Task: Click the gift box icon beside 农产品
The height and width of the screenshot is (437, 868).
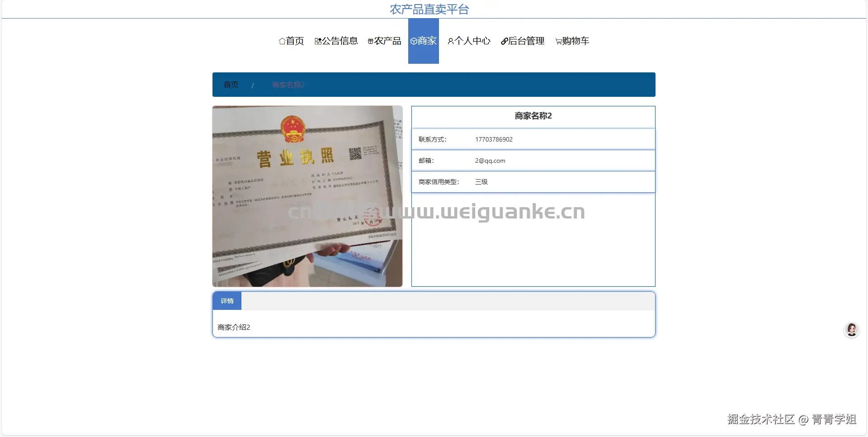Action: [371, 41]
